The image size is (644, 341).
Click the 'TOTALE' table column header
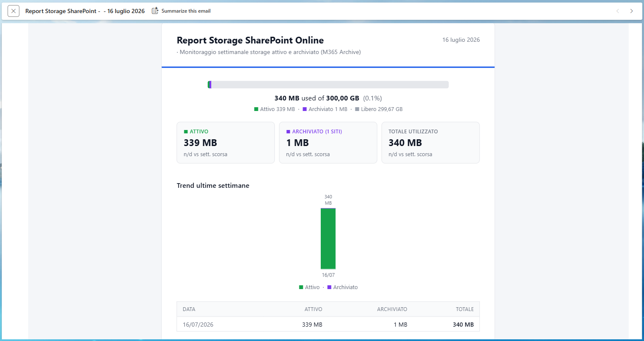coord(465,309)
